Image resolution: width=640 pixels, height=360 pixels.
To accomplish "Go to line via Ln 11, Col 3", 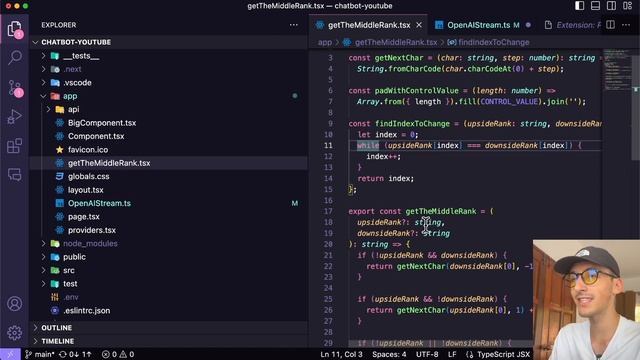I will [x=341, y=354].
